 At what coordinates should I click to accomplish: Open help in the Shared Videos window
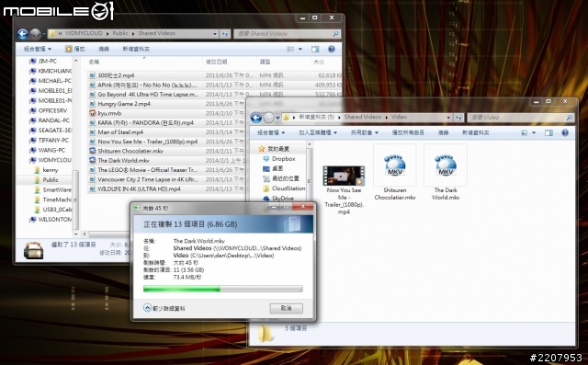click(331, 49)
